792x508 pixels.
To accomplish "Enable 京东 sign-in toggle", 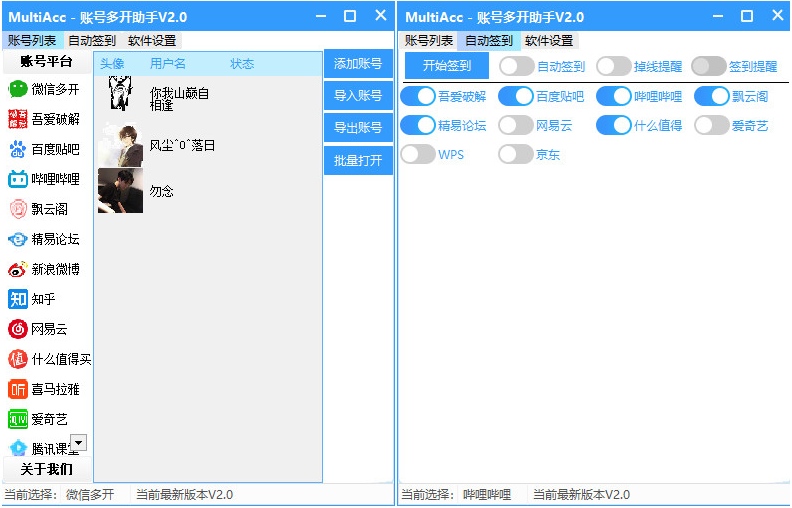I will 516,155.
